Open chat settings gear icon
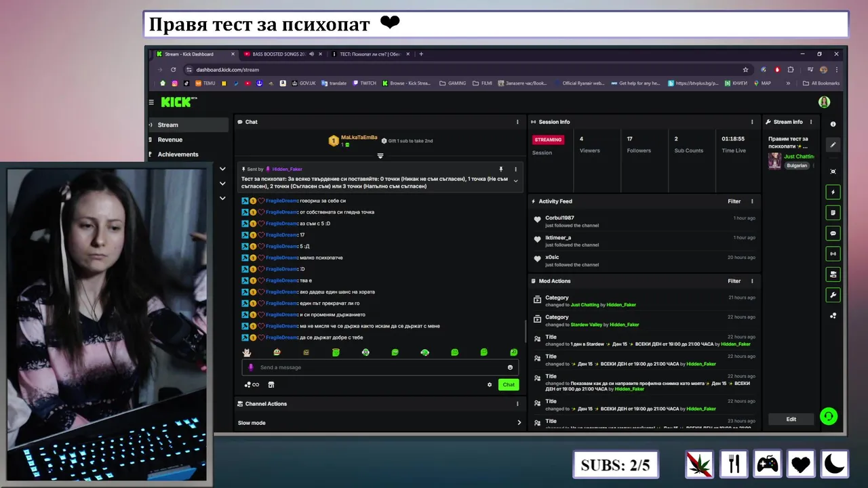This screenshot has height=488, width=868. (490, 385)
